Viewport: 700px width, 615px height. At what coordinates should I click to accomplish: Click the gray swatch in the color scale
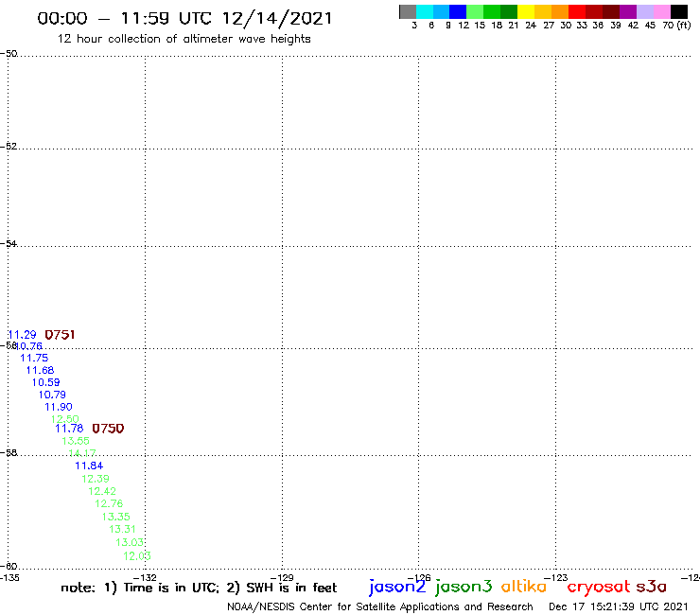point(408,12)
